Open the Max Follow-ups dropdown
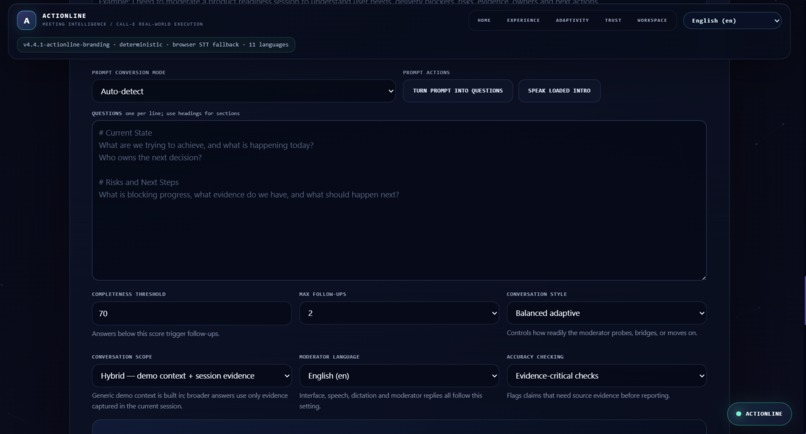Screen dimensions: 806x434 point(399,313)
